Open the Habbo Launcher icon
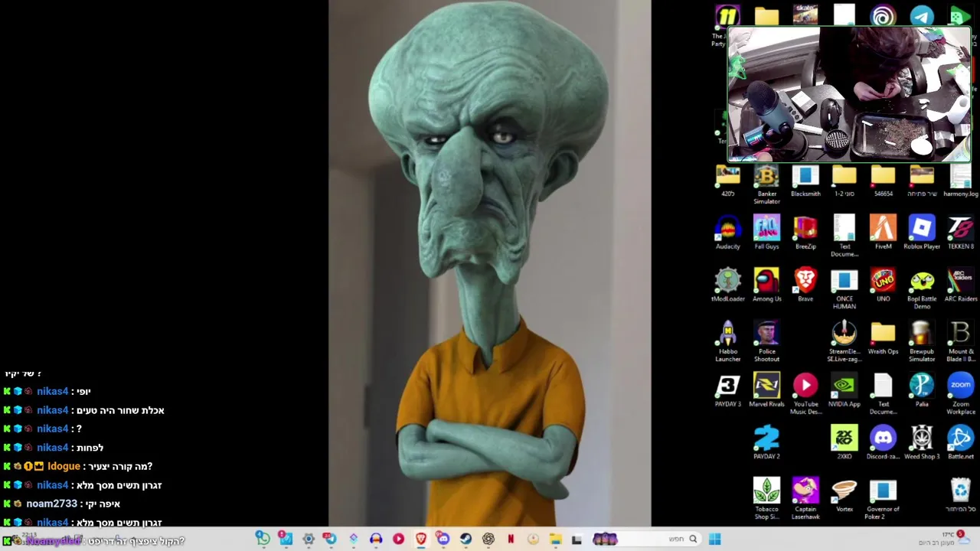Image resolution: width=980 pixels, height=551 pixels. click(727, 342)
